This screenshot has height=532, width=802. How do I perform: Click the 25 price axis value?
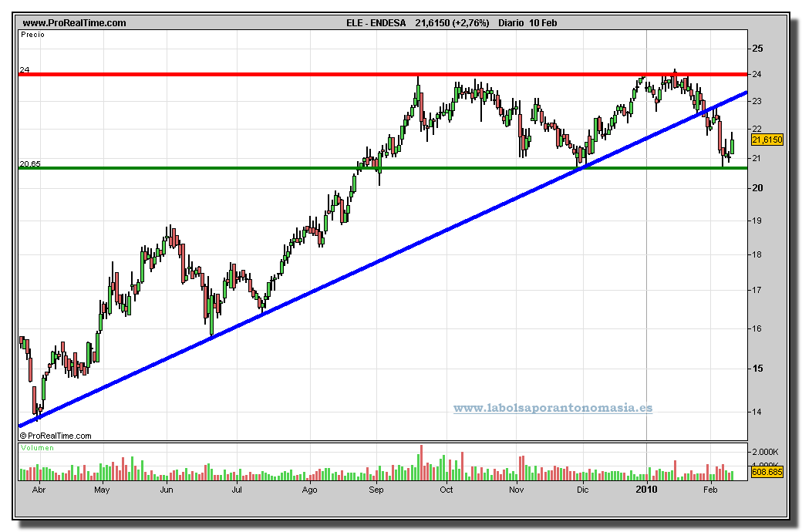pyautogui.click(x=757, y=49)
